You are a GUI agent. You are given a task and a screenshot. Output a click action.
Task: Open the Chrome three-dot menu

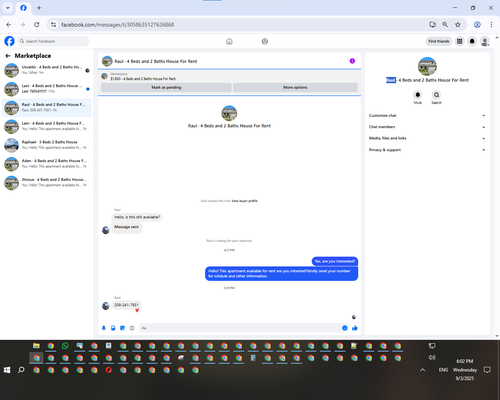click(x=491, y=24)
